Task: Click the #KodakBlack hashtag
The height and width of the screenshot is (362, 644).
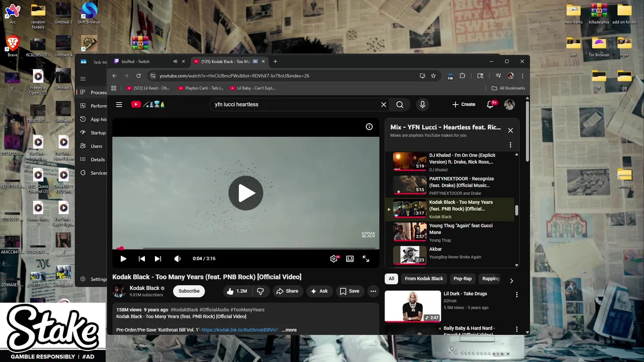Action: coord(184,310)
